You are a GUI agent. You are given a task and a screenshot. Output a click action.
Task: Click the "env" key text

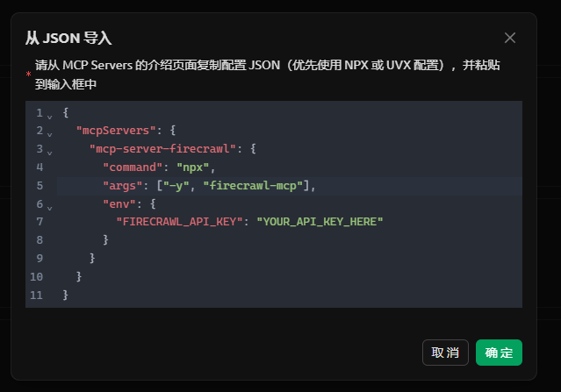(119, 204)
